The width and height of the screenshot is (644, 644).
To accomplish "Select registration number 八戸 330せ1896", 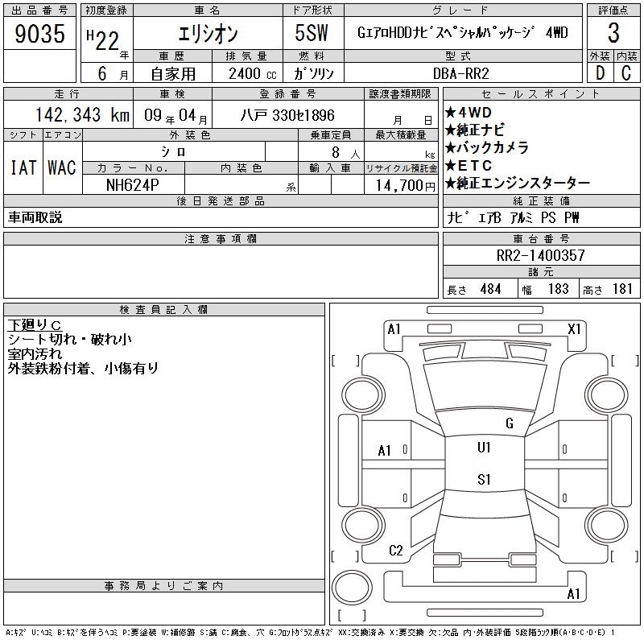I will (287, 115).
